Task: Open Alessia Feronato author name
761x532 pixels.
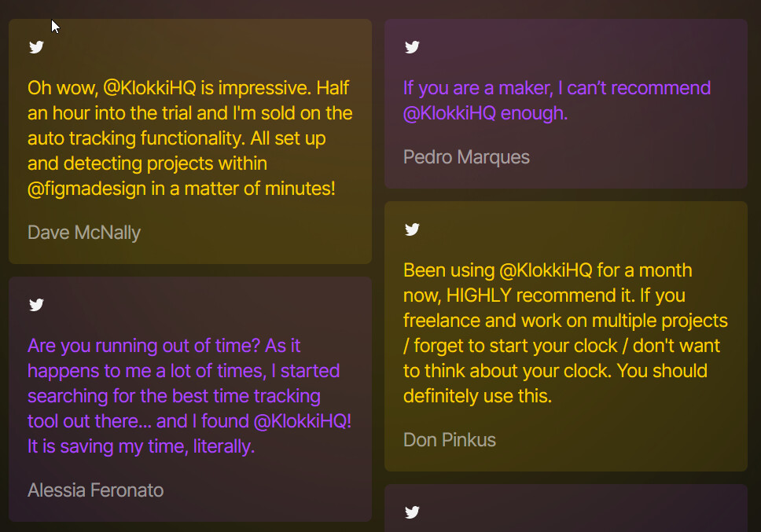Action: pyautogui.click(x=96, y=490)
